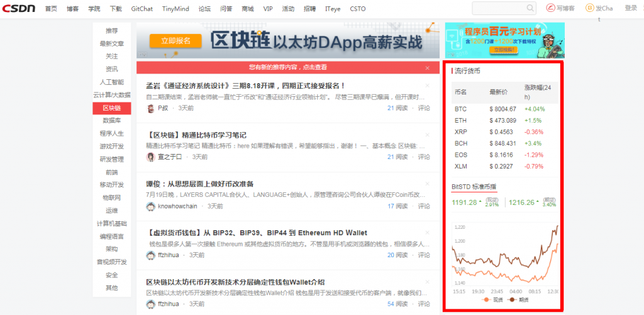Click the BTC row in currency table

pos(505,109)
